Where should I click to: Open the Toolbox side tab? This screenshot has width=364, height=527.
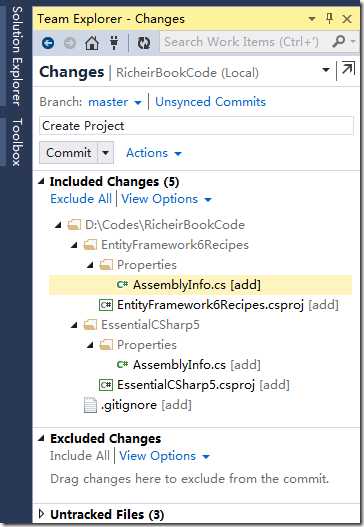17,141
